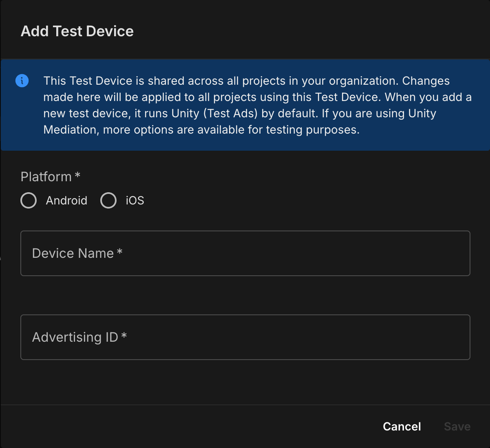
Task: Click the "Add Test Device" dialog title
Action: pos(77,31)
